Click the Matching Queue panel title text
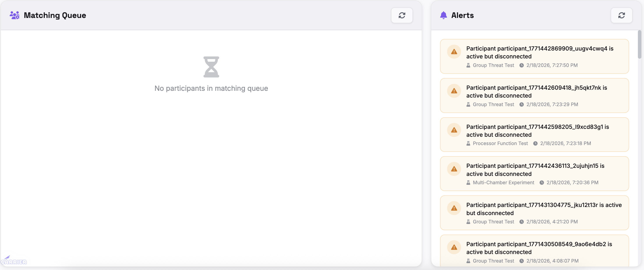This screenshot has width=644, height=270. click(x=55, y=15)
